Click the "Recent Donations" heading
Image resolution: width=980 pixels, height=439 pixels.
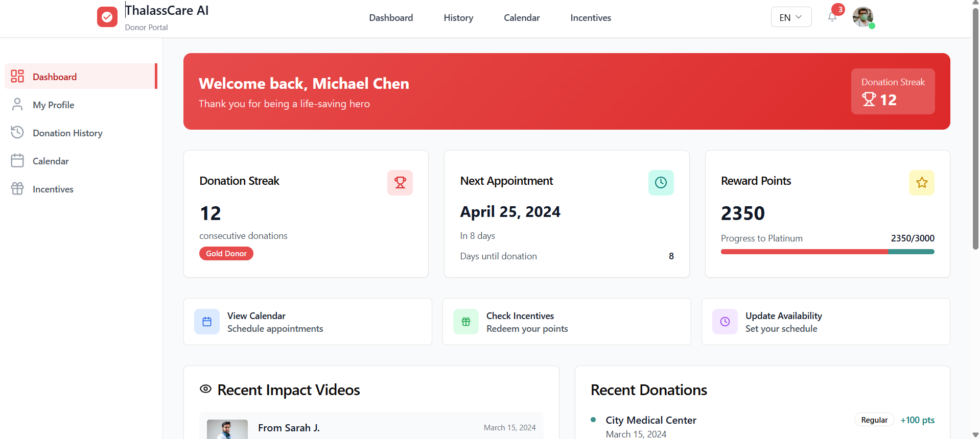(x=649, y=389)
